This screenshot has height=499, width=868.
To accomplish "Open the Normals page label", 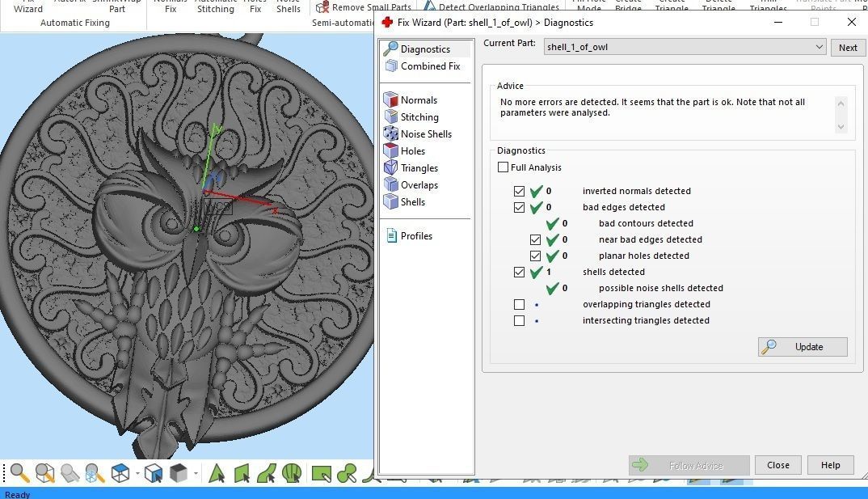I will 419,99.
